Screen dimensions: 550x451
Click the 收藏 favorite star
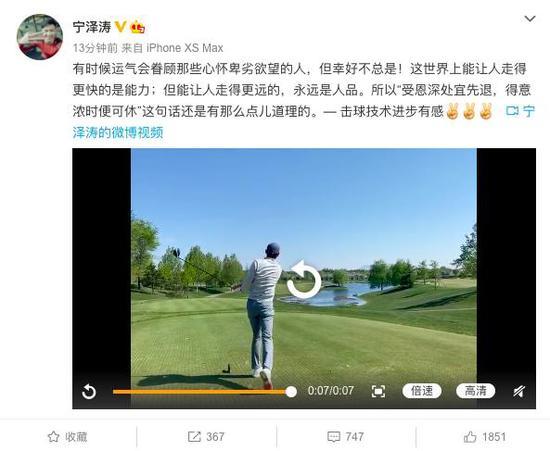(x=67, y=437)
